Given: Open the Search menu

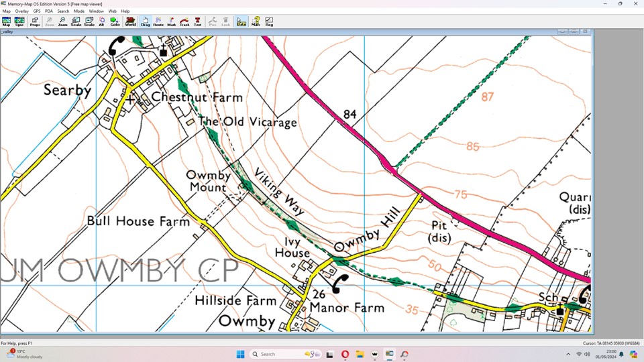Looking at the screenshot, I should click(x=63, y=11).
